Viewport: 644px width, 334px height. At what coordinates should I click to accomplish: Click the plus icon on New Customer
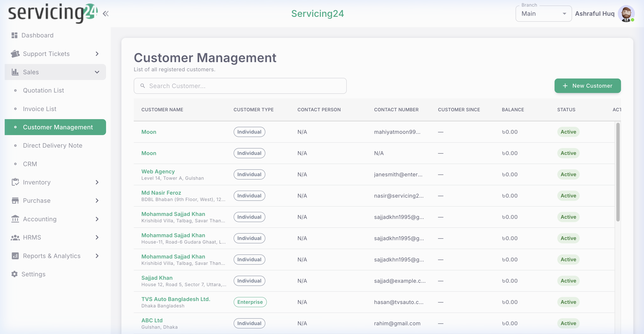coord(565,86)
